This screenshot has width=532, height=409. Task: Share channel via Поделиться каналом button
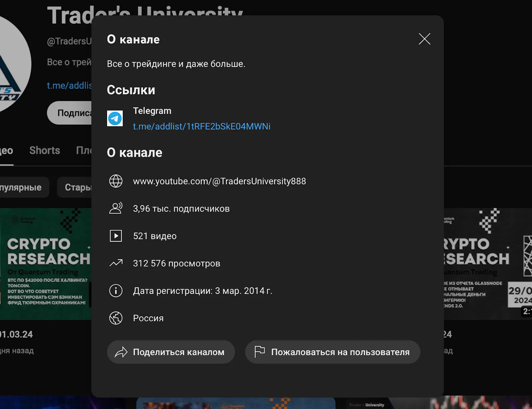point(171,352)
